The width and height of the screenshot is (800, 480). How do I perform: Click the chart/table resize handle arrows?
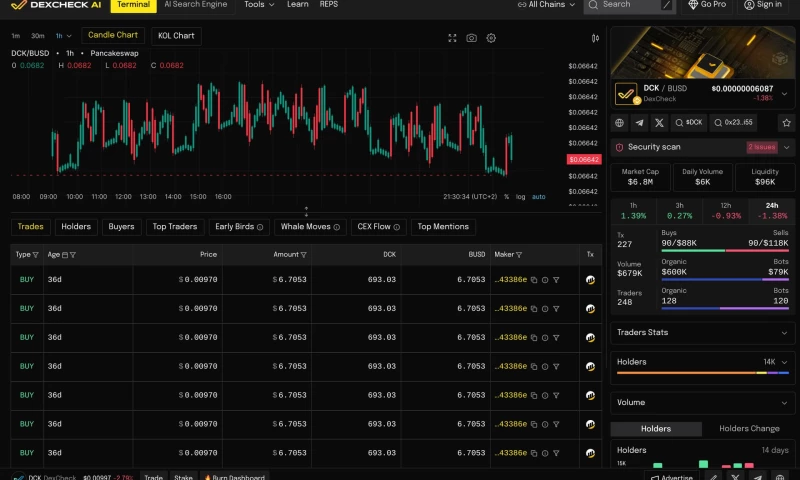pyautogui.click(x=306, y=211)
